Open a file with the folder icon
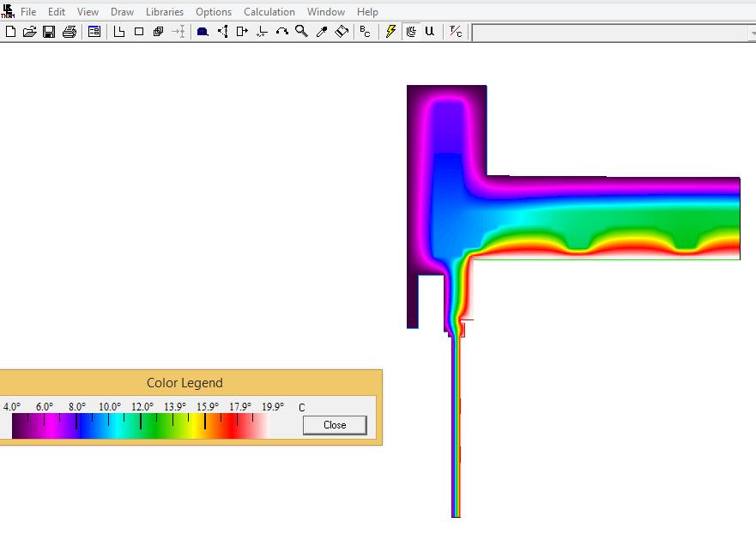 30,32
